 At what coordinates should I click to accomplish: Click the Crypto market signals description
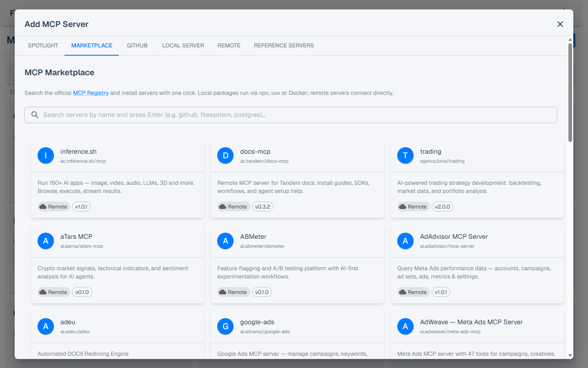click(113, 272)
